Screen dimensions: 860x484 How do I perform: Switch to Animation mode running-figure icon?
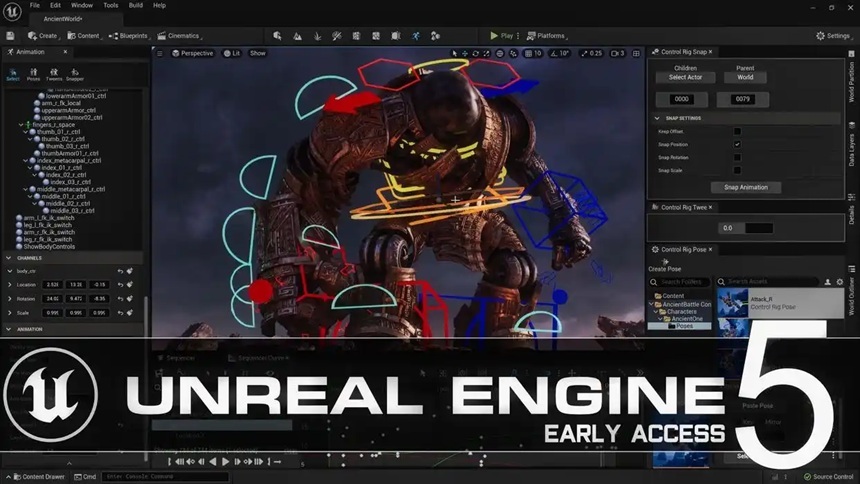[416, 36]
